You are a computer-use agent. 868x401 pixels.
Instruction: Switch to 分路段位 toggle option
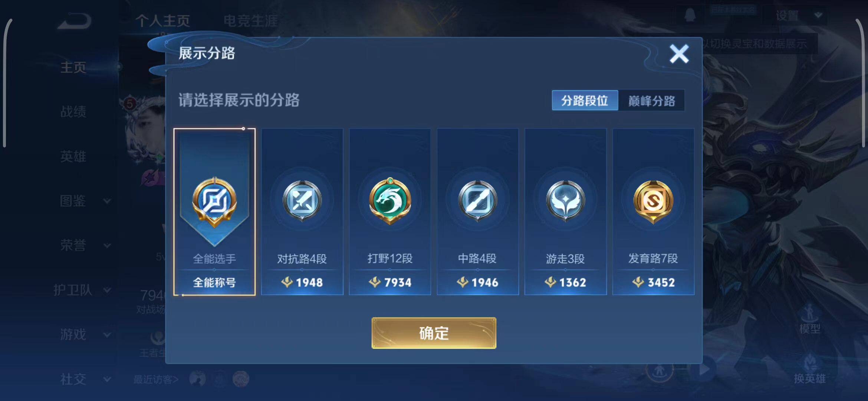(585, 100)
